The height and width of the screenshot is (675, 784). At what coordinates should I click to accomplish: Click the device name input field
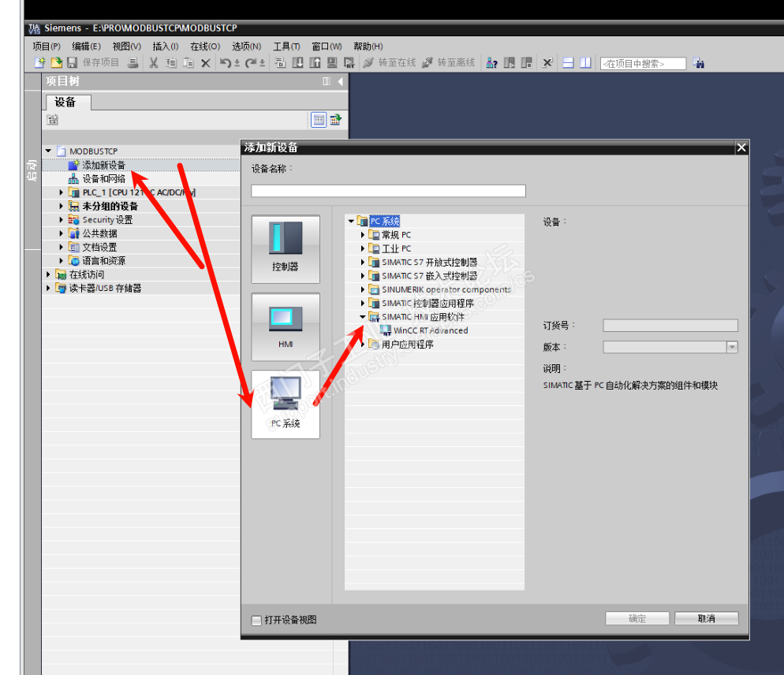(388, 191)
